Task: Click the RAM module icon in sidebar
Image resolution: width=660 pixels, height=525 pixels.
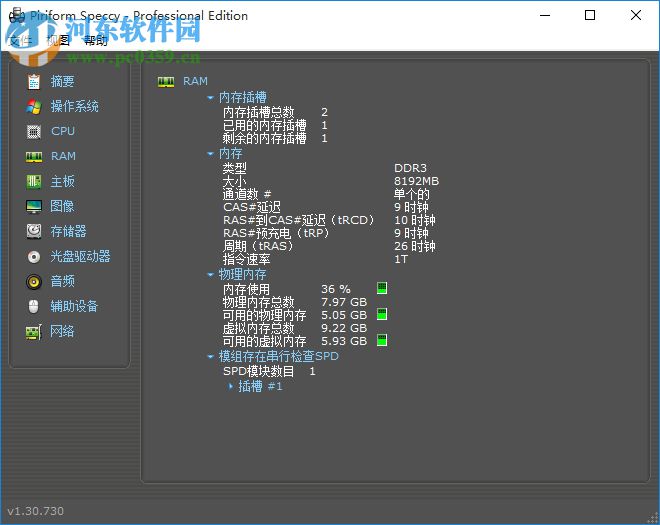Action: point(34,157)
